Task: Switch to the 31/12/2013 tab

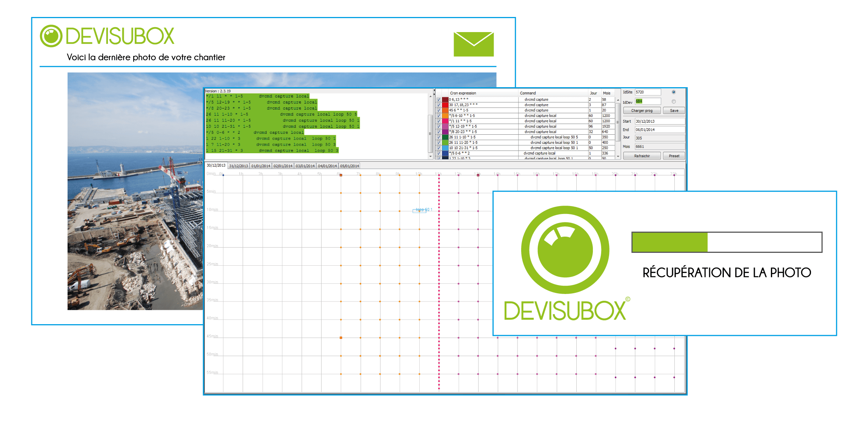Action: point(239,166)
